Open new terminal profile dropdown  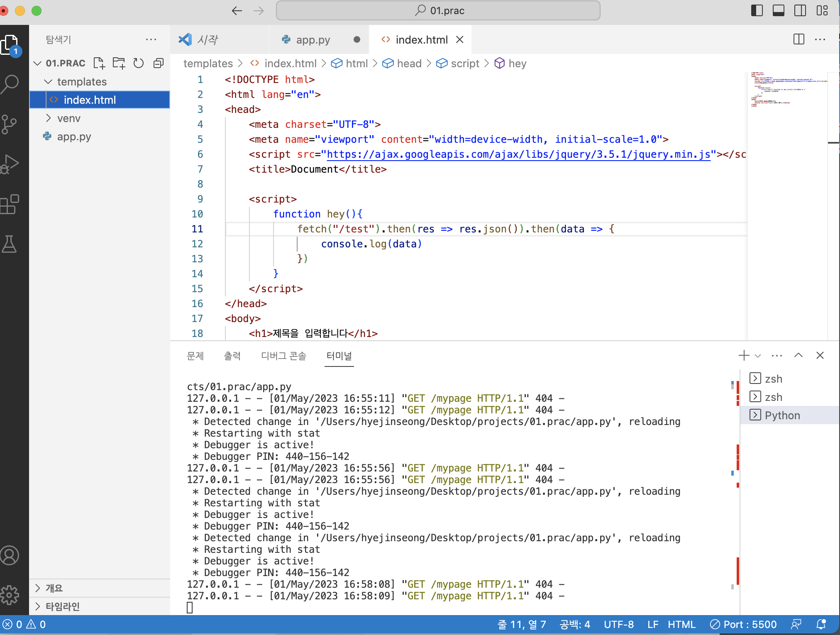coord(758,356)
